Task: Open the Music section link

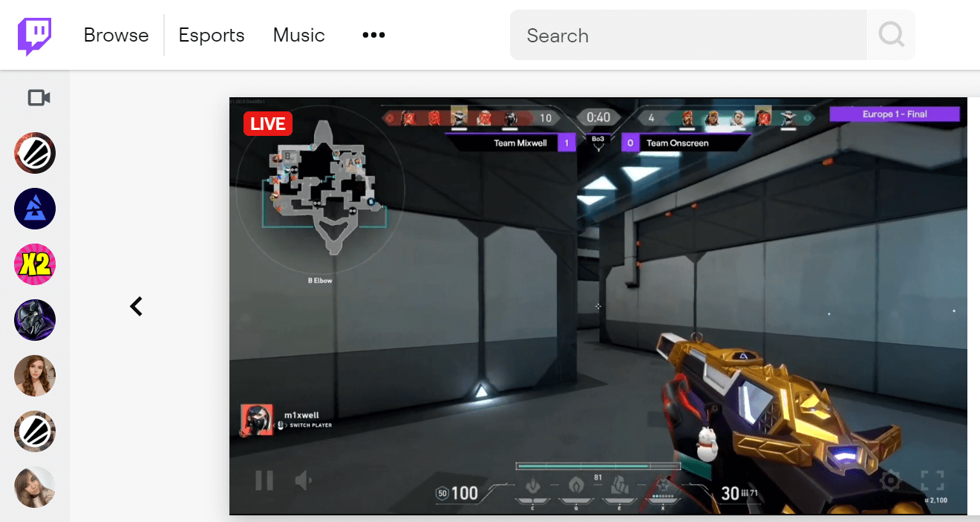Action: [x=298, y=36]
